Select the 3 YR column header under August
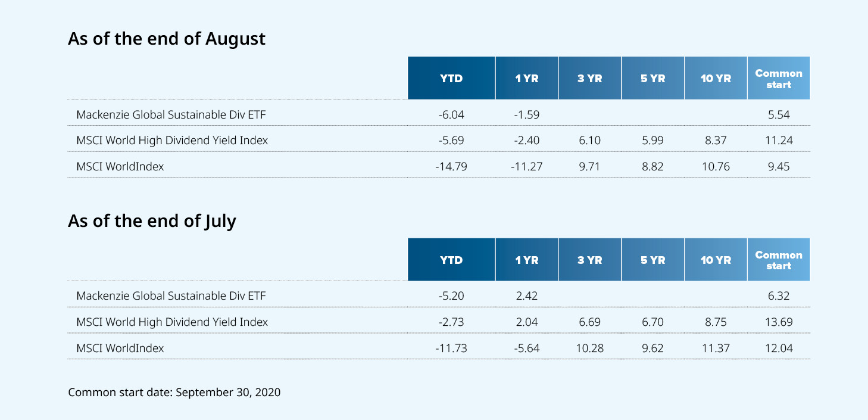 point(590,78)
